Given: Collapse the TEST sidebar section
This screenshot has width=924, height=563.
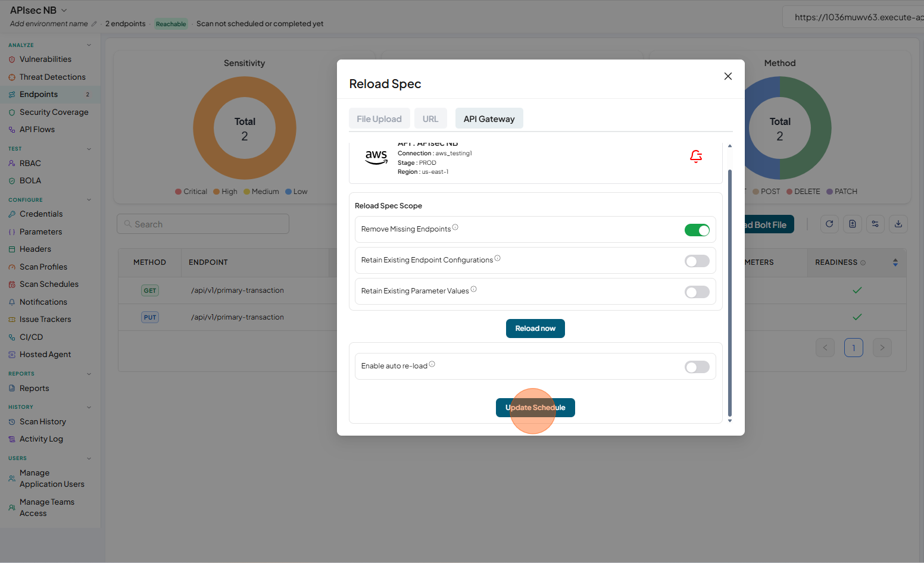Looking at the screenshot, I should pyautogui.click(x=89, y=149).
